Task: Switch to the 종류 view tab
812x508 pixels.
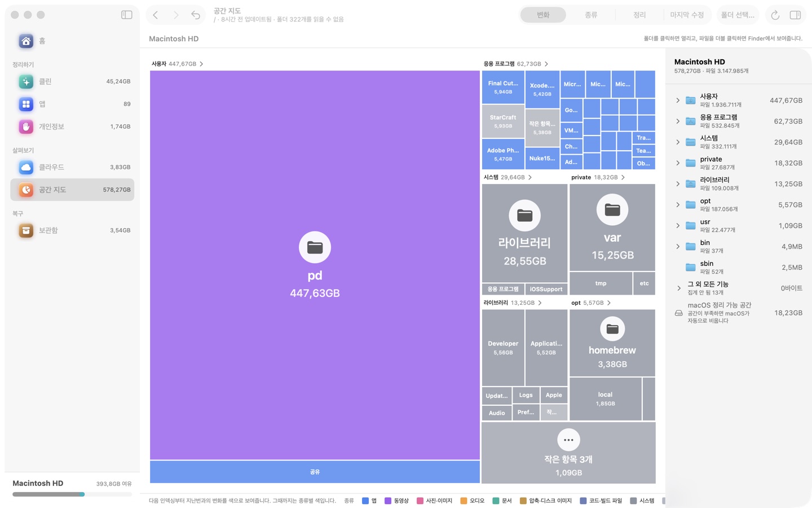Action: (591, 15)
